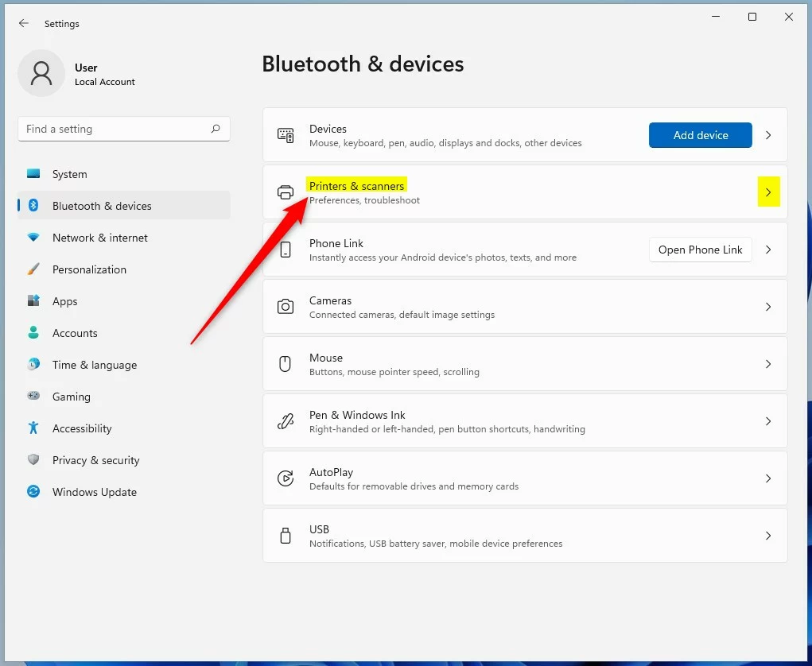Expand the Cameras row chevron
This screenshot has height=666, width=812.
[768, 306]
